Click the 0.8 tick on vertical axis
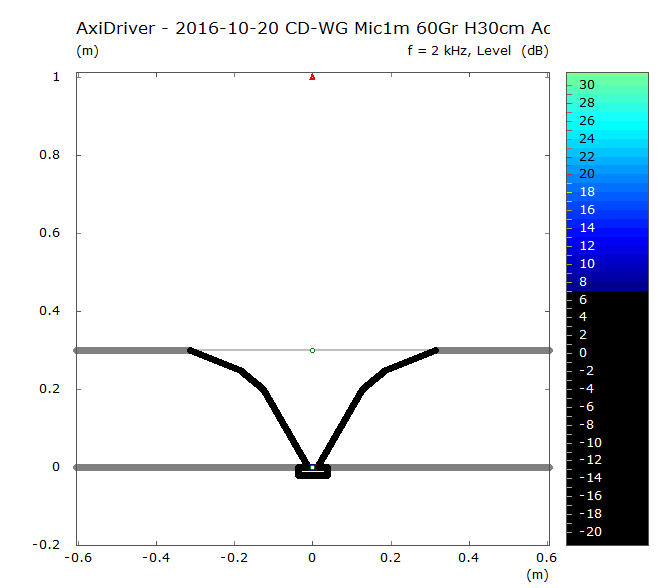Viewport: 666px width, 588px height. [57, 155]
